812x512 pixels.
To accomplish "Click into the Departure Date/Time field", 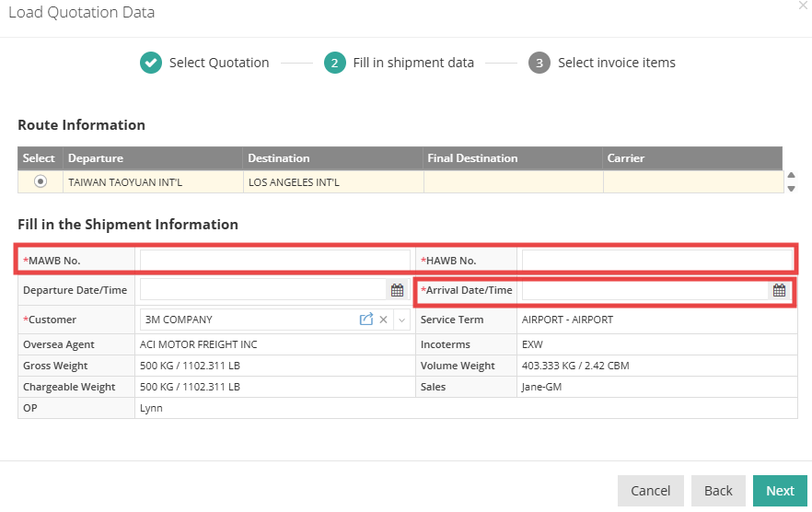I will pyautogui.click(x=262, y=290).
